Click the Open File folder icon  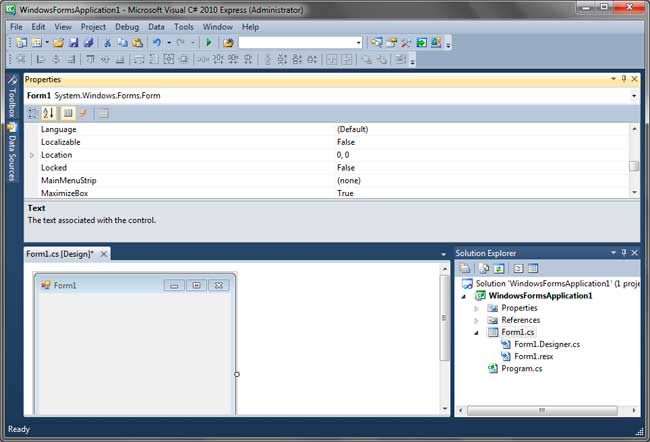59,43
